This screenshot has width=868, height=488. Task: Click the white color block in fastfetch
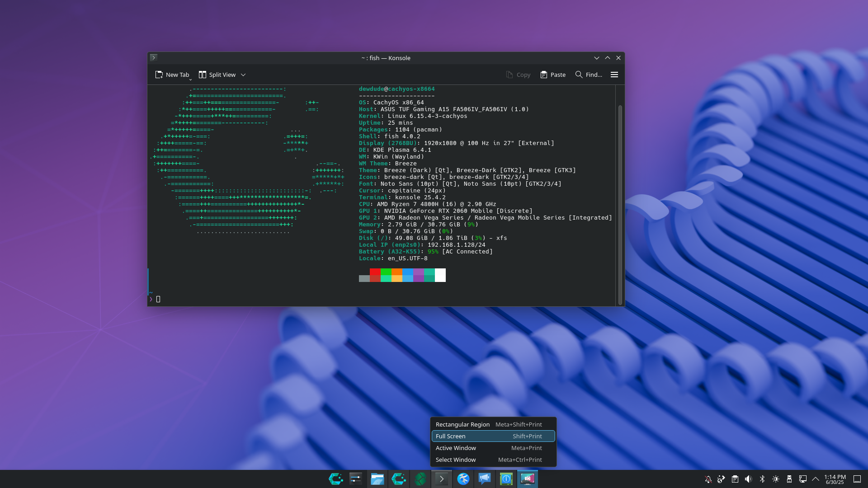tap(440, 275)
